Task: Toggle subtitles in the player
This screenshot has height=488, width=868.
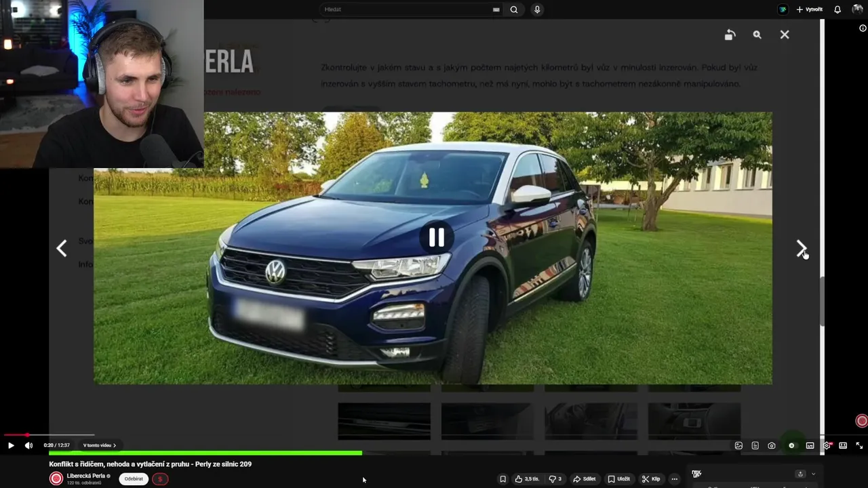Action: (x=810, y=445)
